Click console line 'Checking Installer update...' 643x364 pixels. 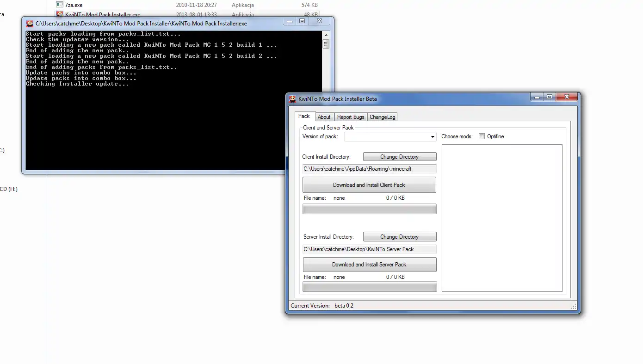click(77, 84)
